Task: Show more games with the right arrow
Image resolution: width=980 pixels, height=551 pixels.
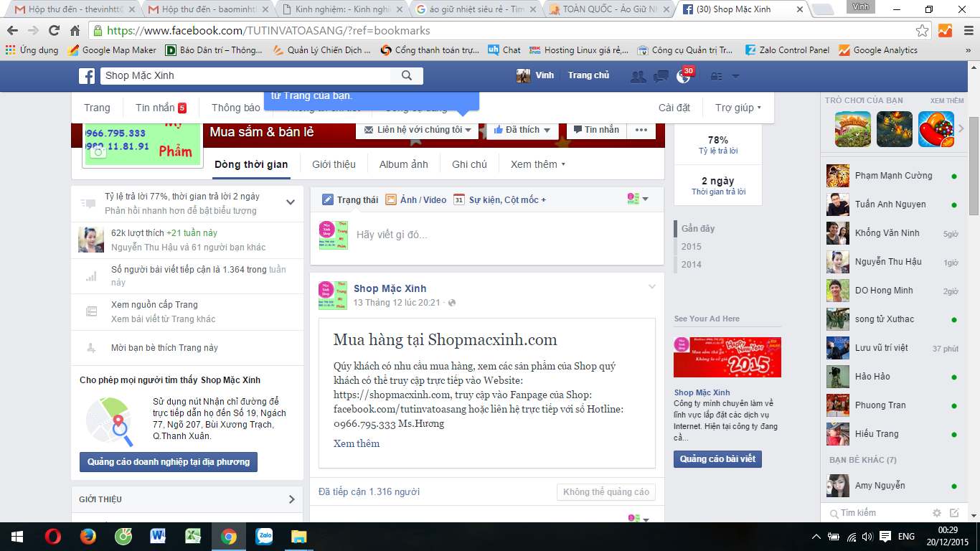Action: point(961,129)
